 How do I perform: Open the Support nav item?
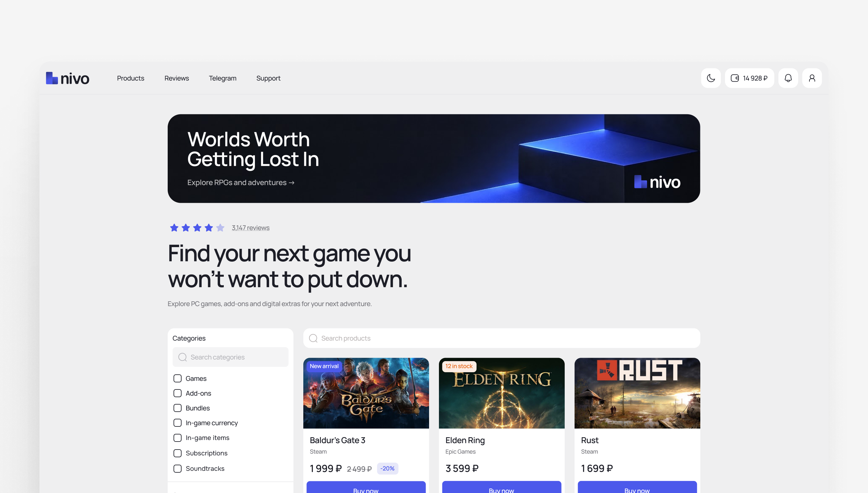click(x=268, y=78)
